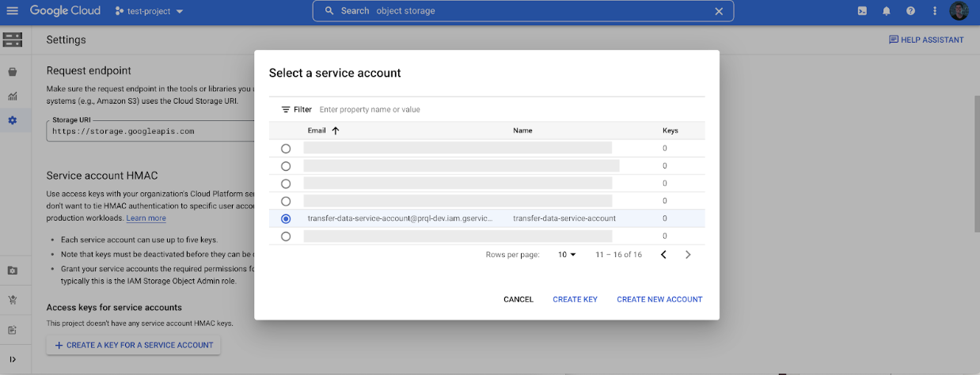Click the 11 – 16 of 16 range text
The width and height of the screenshot is (980, 375).
[x=618, y=255]
